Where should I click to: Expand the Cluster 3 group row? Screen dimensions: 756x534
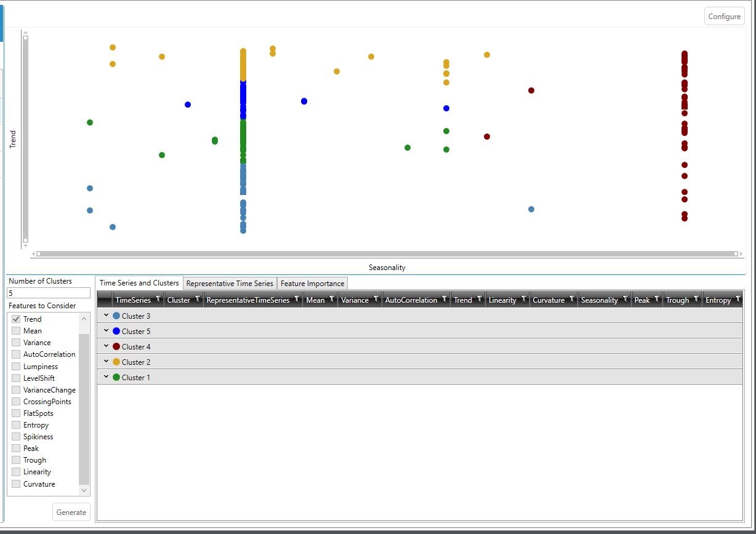(x=106, y=316)
